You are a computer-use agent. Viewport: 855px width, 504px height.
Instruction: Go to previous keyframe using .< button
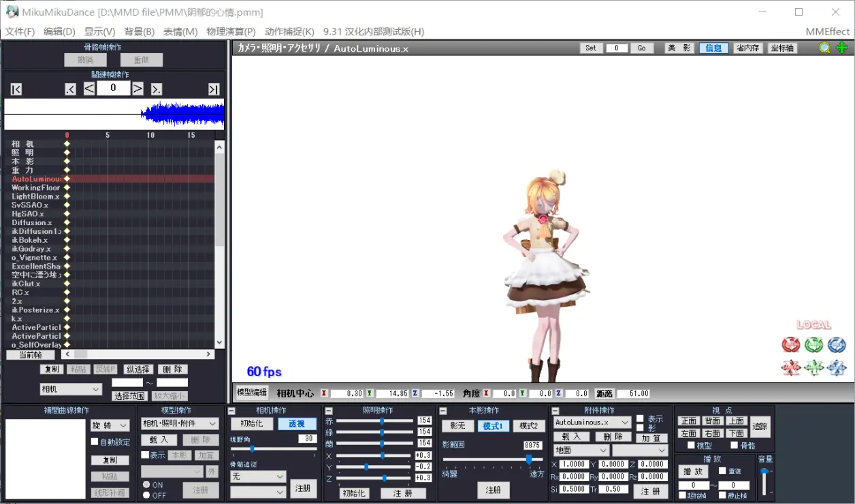70,89
